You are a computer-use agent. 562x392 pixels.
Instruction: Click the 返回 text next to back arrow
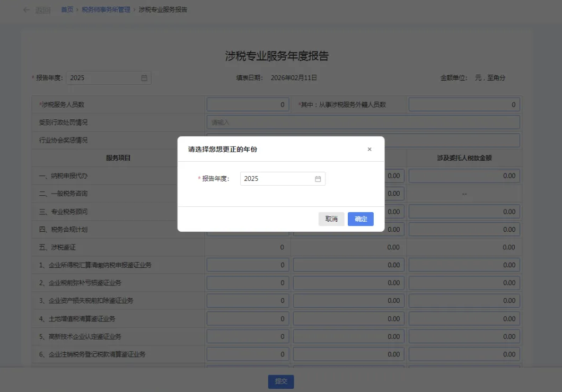pos(42,10)
